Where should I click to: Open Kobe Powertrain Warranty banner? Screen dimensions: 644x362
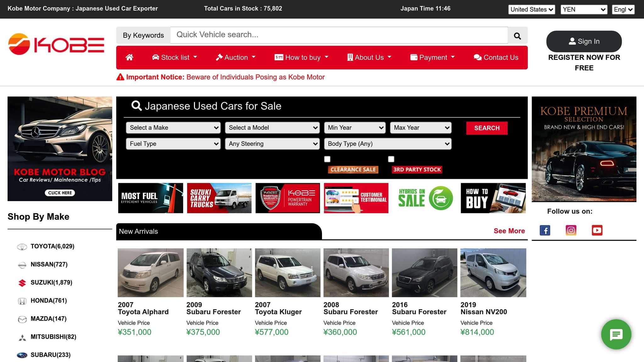pos(287,198)
